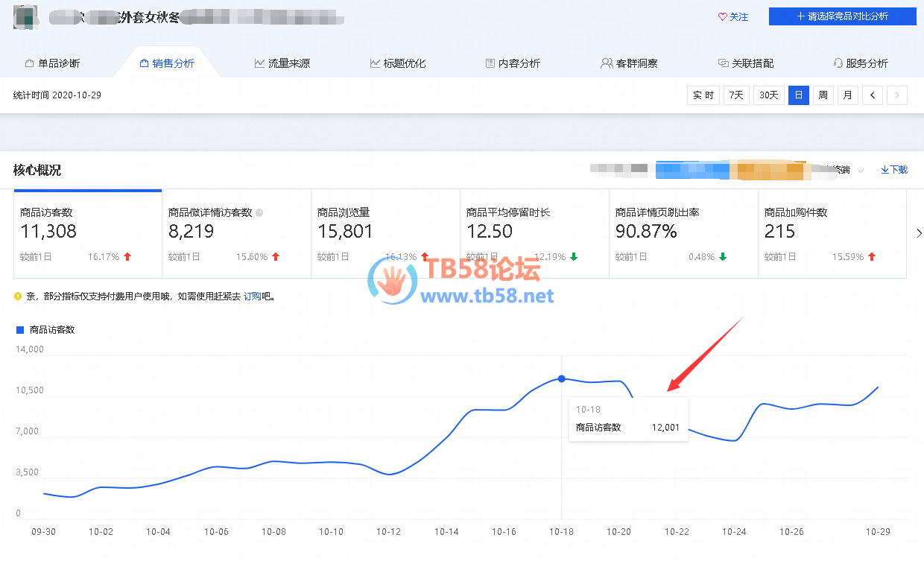
Task: Select the 商品微详情访客数 metric card
Action: [x=236, y=234]
